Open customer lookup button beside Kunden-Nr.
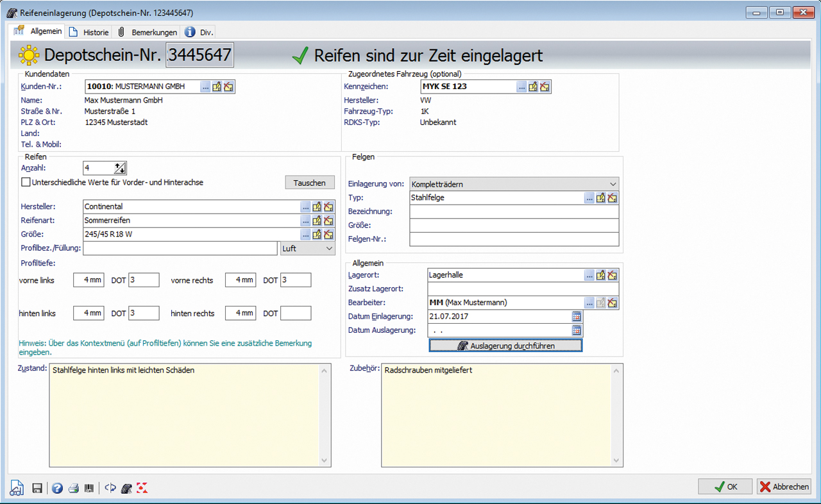This screenshot has height=504, width=821. coord(205,87)
